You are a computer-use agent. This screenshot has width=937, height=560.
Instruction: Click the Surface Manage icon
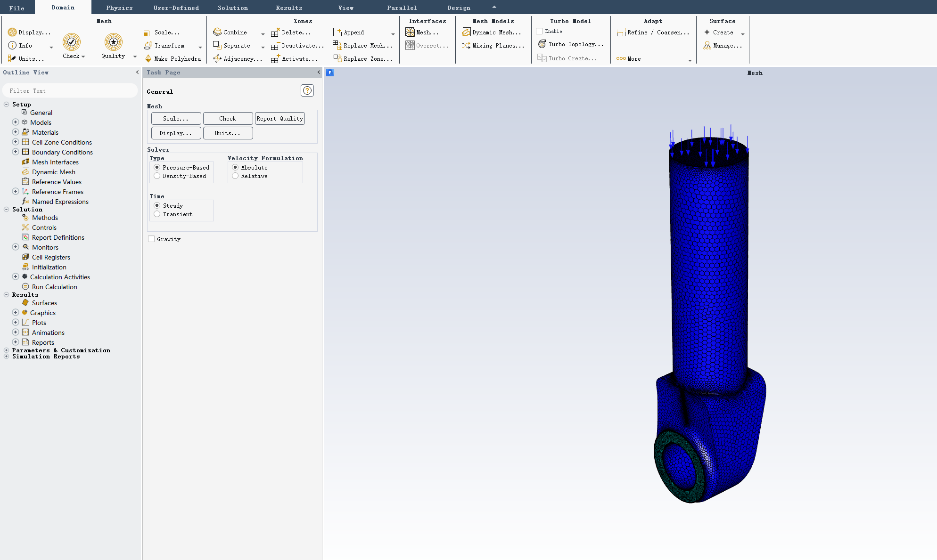tap(707, 45)
